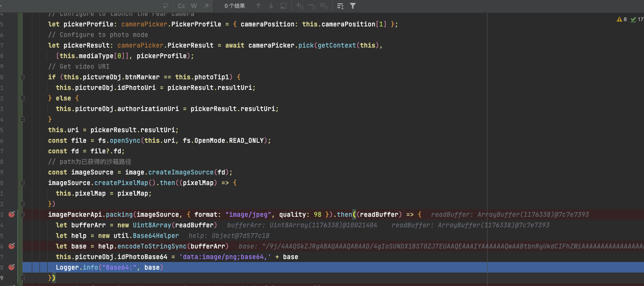Click the '0 个结果' results count
Screen dimensions: 644x286
click(234, 6)
